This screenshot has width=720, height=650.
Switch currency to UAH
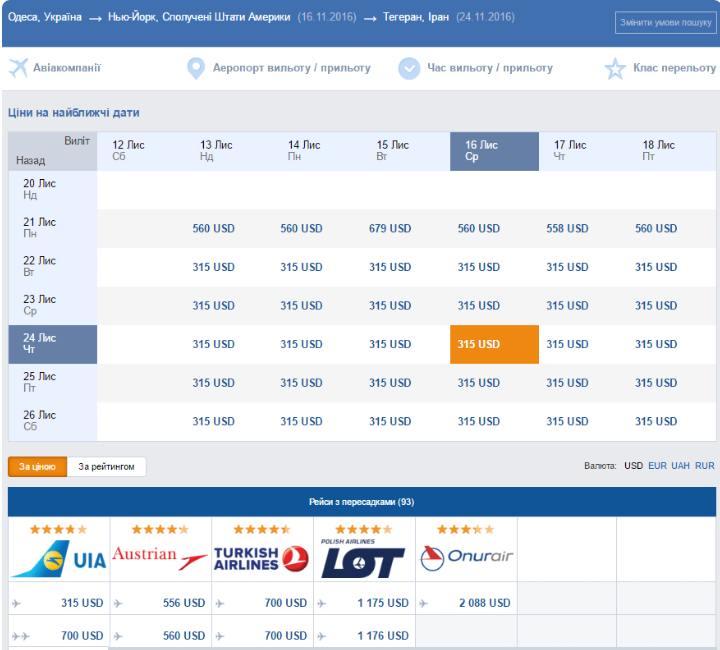[x=681, y=466]
